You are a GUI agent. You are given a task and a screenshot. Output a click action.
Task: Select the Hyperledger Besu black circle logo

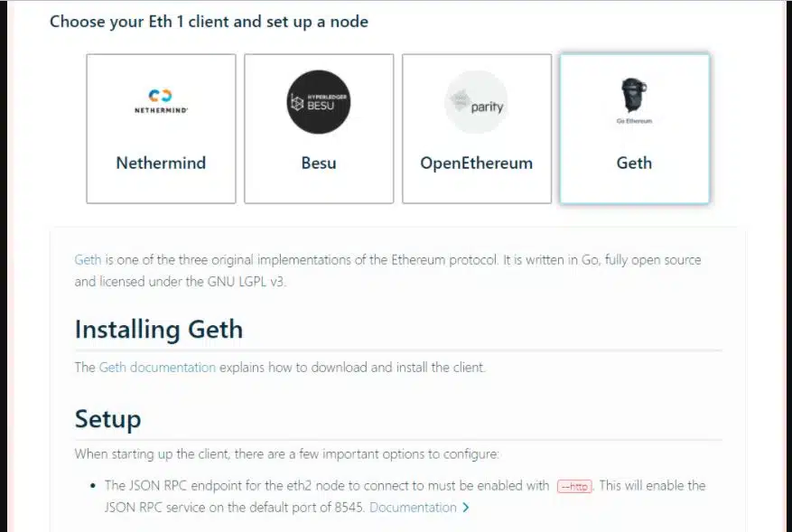(x=319, y=102)
